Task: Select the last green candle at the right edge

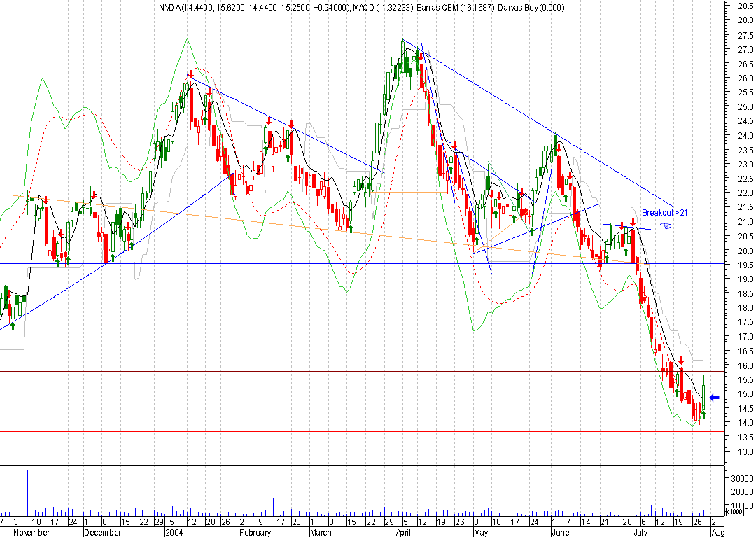Action: click(703, 396)
